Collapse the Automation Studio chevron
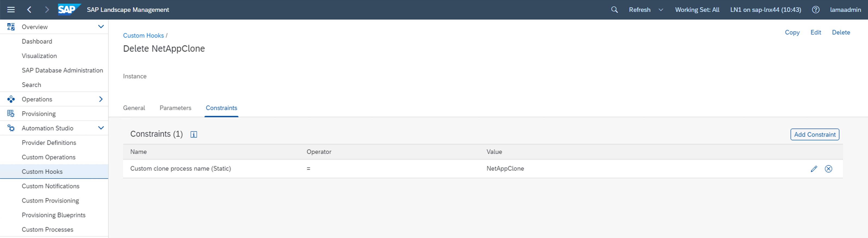868x238 pixels. (x=101, y=128)
